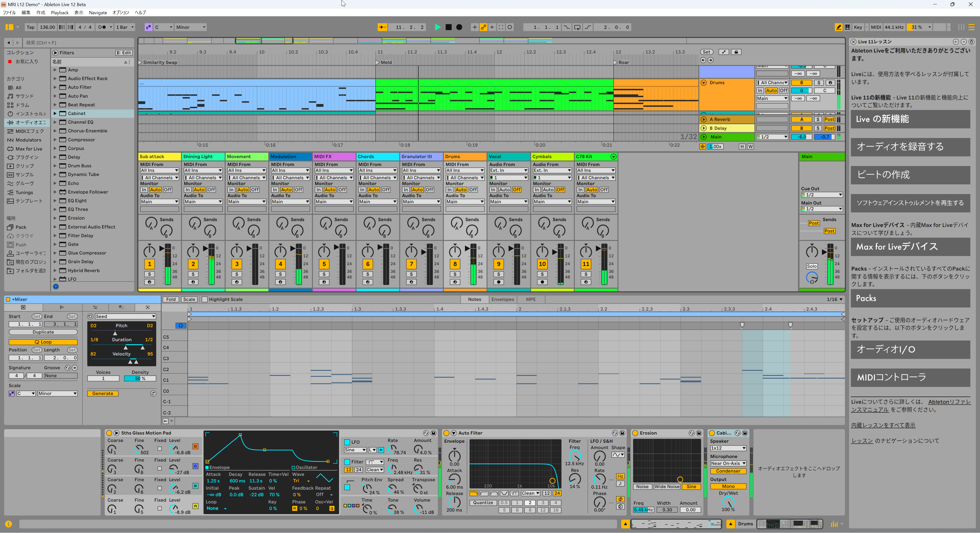Select Wide Noise mode in Erosion

(x=667, y=487)
